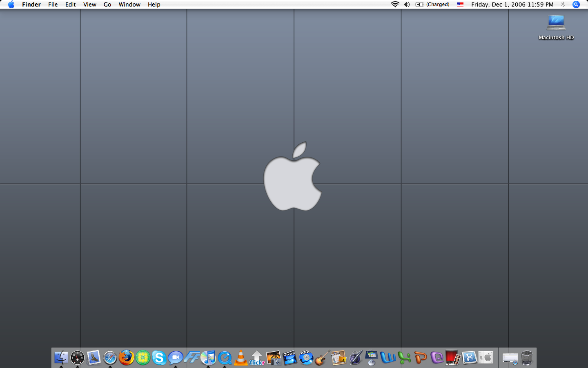Click the date and time clock
Image resolution: width=588 pixels, height=368 pixels.
[512, 4]
